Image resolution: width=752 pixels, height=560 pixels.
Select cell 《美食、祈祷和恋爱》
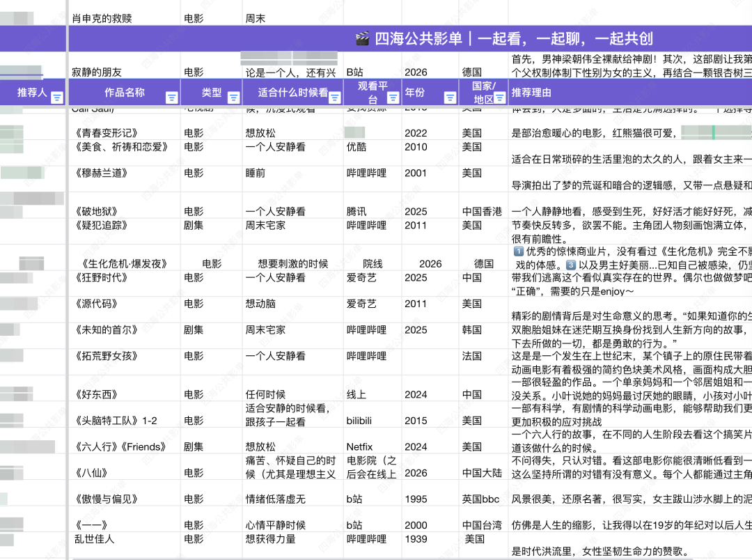pos(124,153)
